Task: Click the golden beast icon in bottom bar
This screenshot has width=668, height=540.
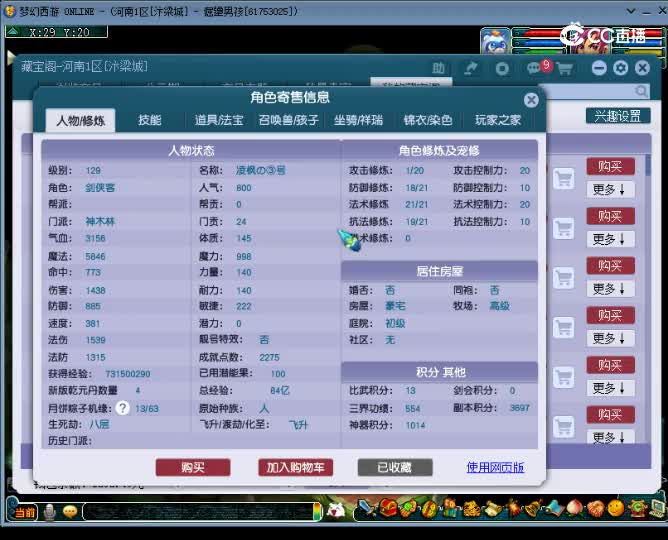Action: tap(472, 508)
